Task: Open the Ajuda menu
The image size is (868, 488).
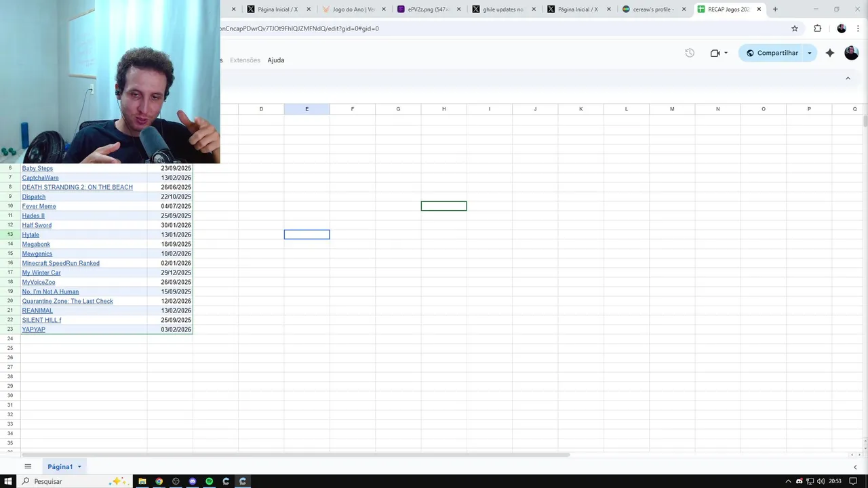Action: (275, 60)
